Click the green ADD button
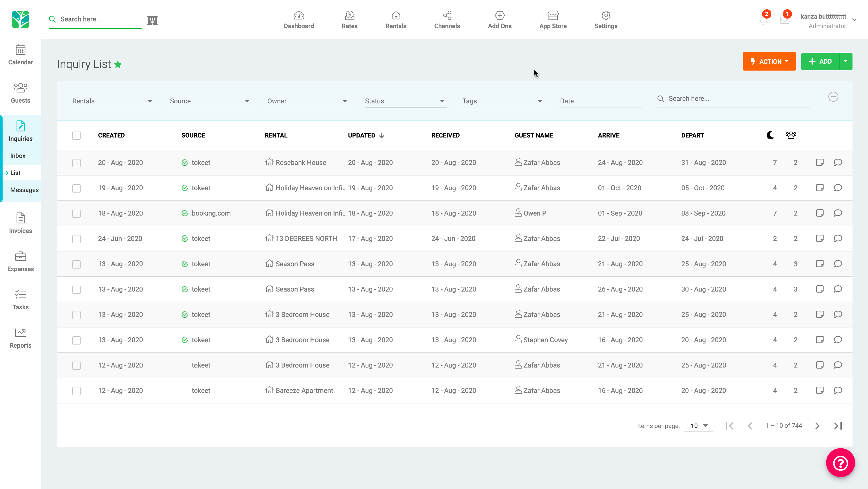The height and width of the screenshot is (489, 868). (x=820, y=61)
